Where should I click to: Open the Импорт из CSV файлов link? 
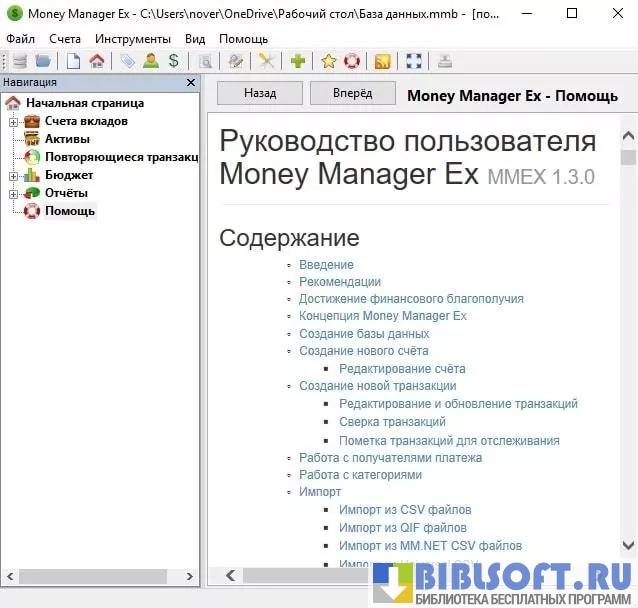pyautogui.click(x=404, y=509)
